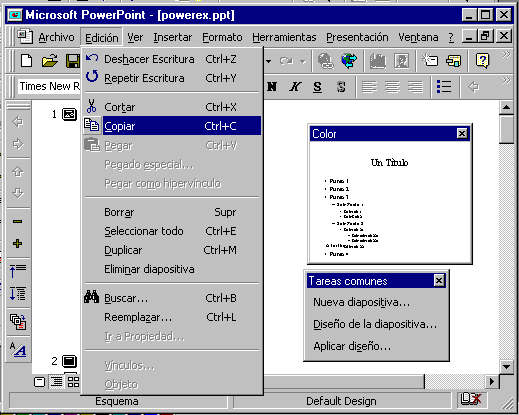Click the Expand plus icon
519x415 pixels.
pos(18,244)
